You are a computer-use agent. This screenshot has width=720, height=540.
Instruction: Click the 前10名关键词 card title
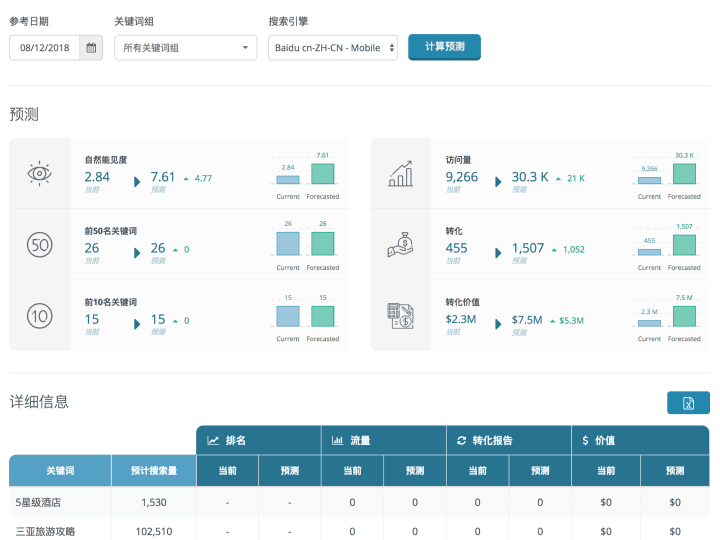tap(111, 302)
